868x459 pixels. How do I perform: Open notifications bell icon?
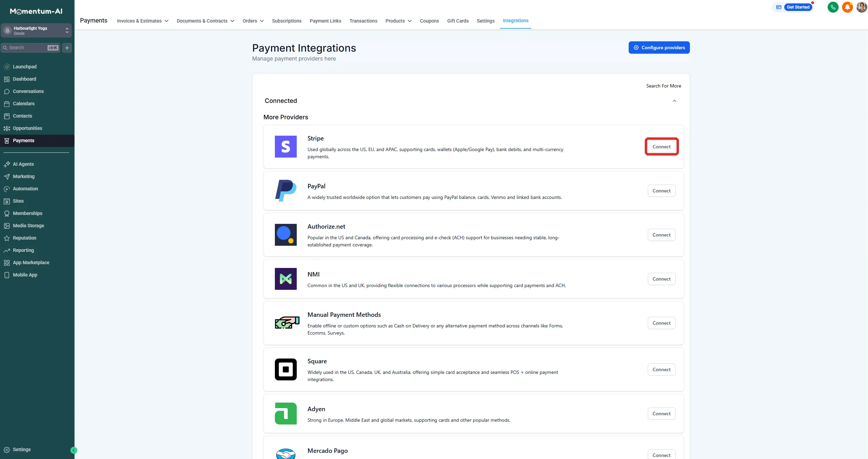click(847, 7)
